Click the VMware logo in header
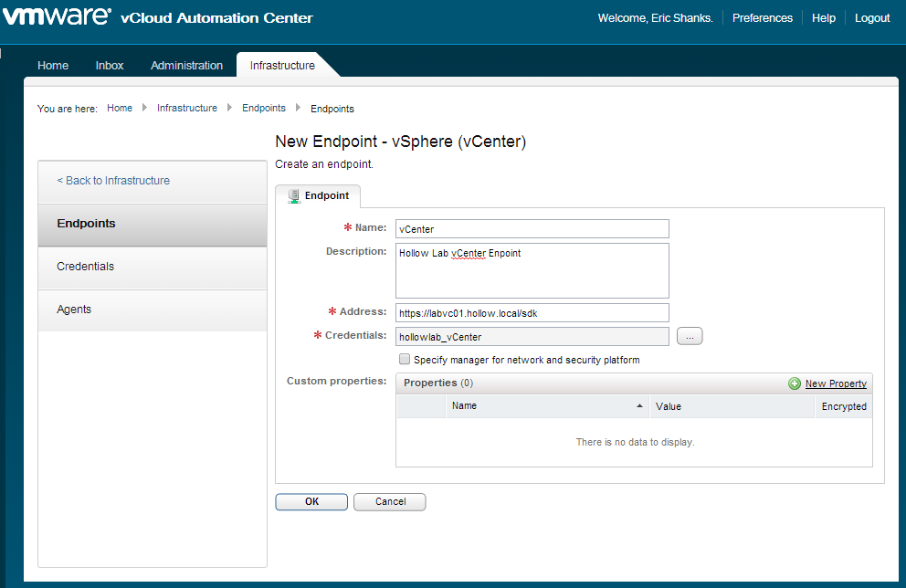The width and height of the screenshot is (906, 588). [58, 16]
